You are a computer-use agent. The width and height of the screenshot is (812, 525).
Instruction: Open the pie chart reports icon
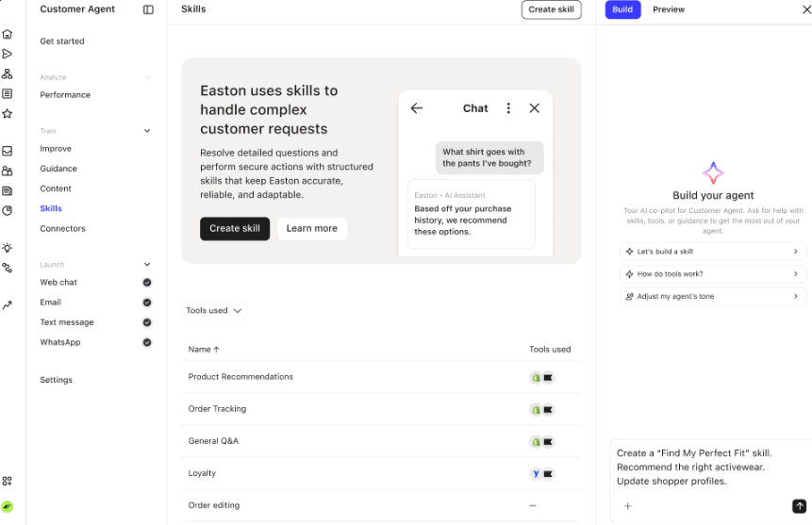click(8, 211)
